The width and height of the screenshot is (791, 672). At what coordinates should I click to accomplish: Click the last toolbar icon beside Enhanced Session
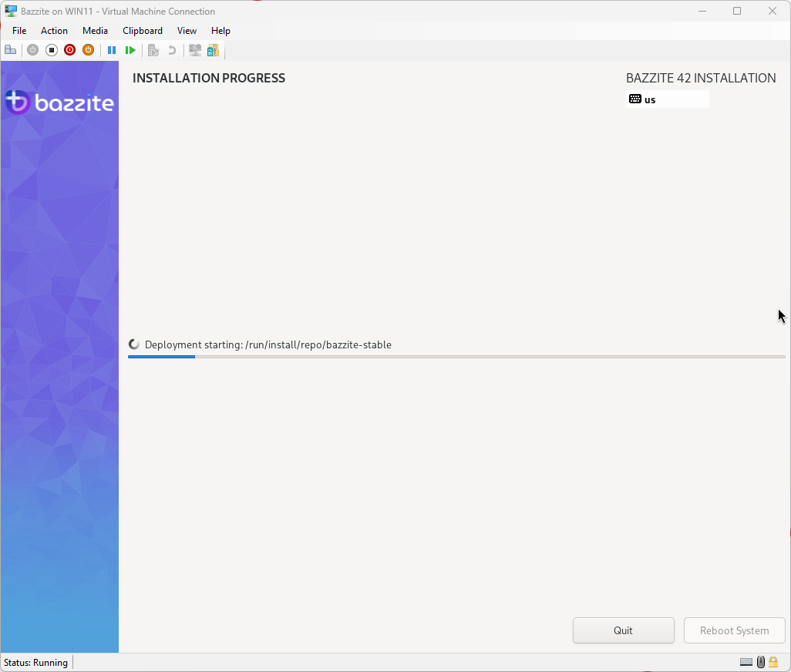[x=213, y=50]
